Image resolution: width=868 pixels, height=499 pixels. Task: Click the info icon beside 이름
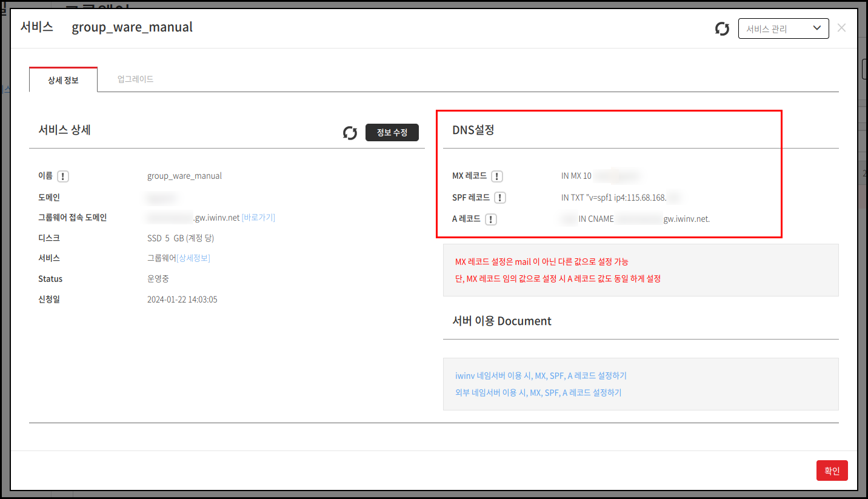click(63, 176)
